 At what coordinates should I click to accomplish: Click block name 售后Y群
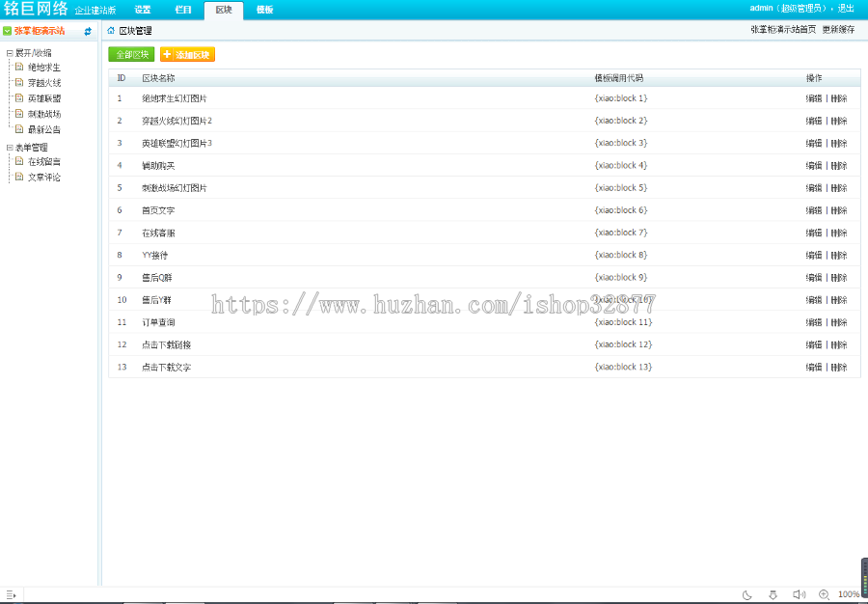tap(156, 300)
